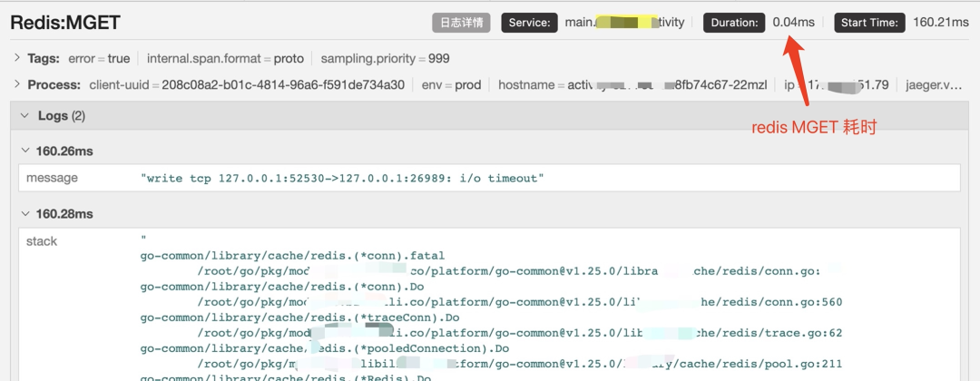Image resolution: width=980 pixels, height=381 pixels.
Task: Click the env = prod process tag
Action: click(x=451, y=85)
